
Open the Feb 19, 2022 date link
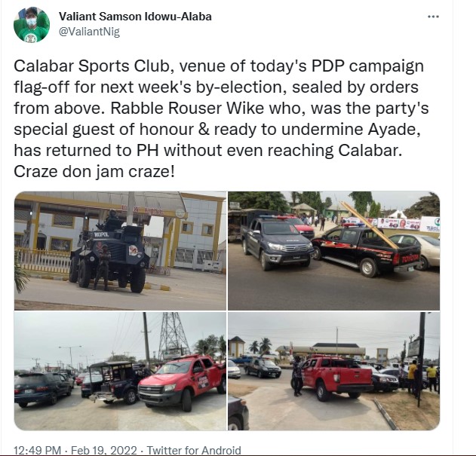tap(104, 450)
